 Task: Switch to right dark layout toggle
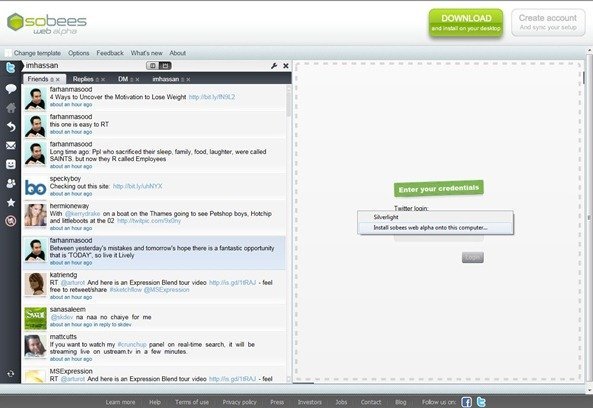165,66
